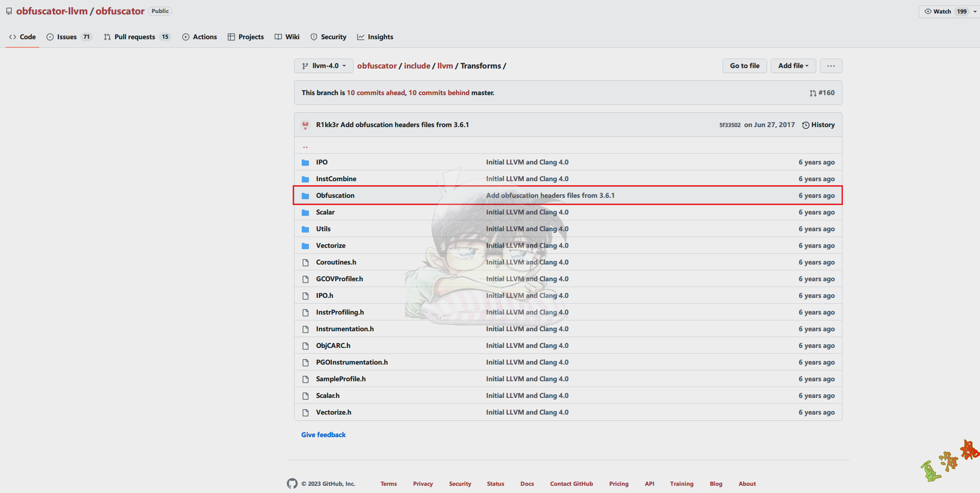Click the R1kk3r author avatar
Viewport: 980px width, 493px height.
(x=305, y=125)
